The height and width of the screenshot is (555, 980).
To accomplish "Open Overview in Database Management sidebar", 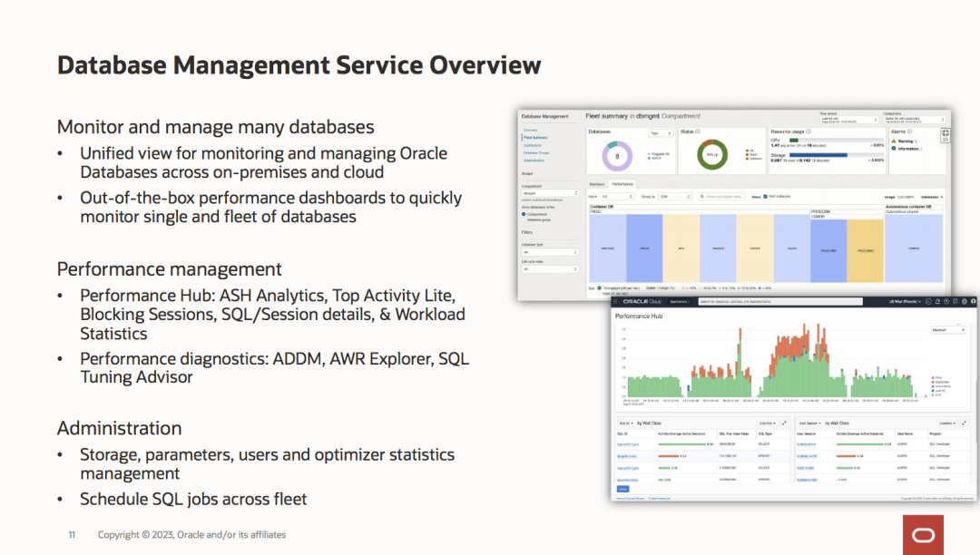I will click(x=531, y=130).
